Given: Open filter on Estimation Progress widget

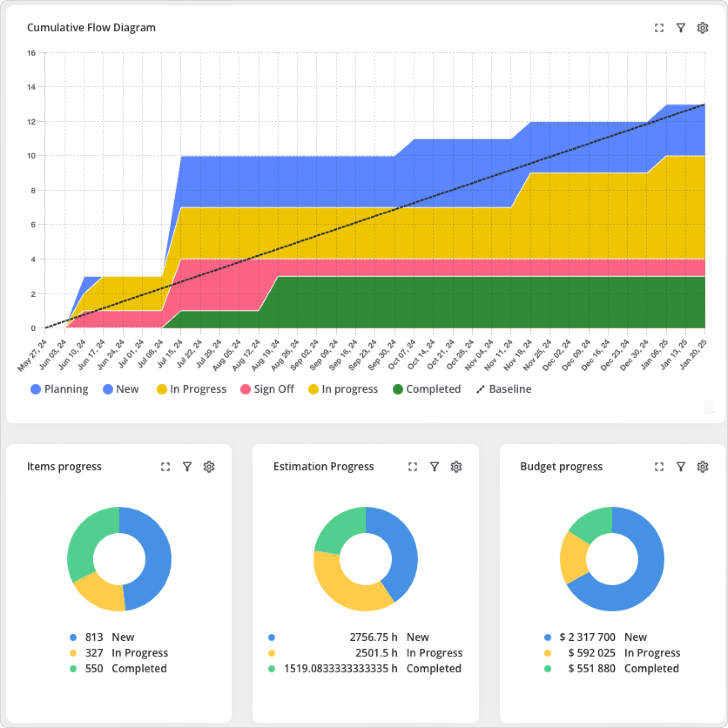Looking at the screenshot, I should 435,466.
